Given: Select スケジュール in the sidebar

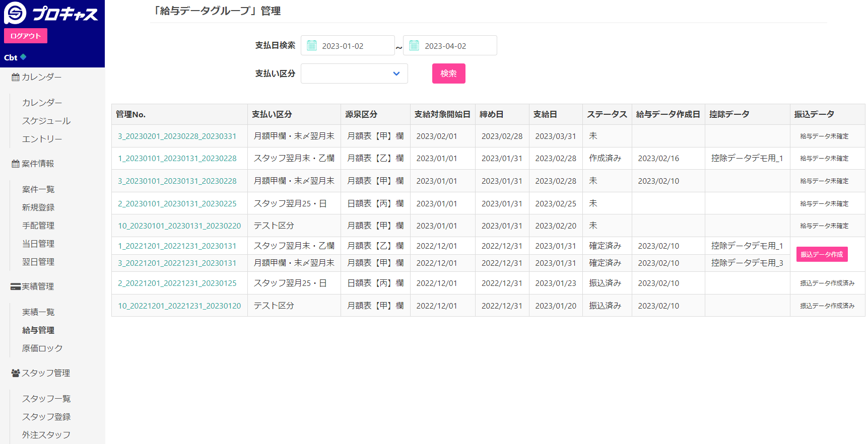Looking at the screenshot, I should pyautogui.click(x=46, y=121).
